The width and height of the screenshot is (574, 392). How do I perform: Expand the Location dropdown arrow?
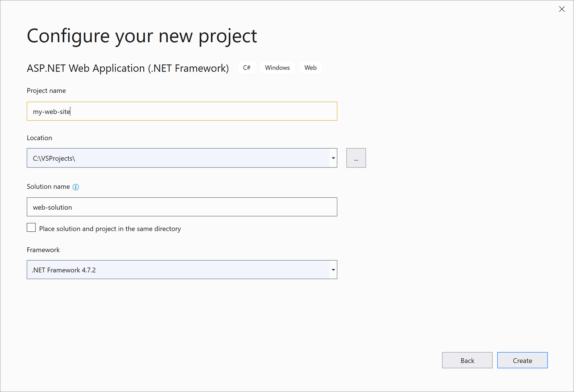333,158
